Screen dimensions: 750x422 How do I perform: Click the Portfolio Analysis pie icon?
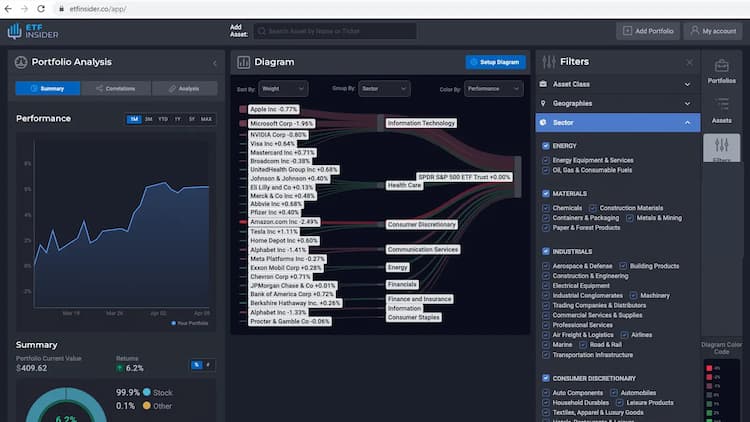click(x=21, y=62)
